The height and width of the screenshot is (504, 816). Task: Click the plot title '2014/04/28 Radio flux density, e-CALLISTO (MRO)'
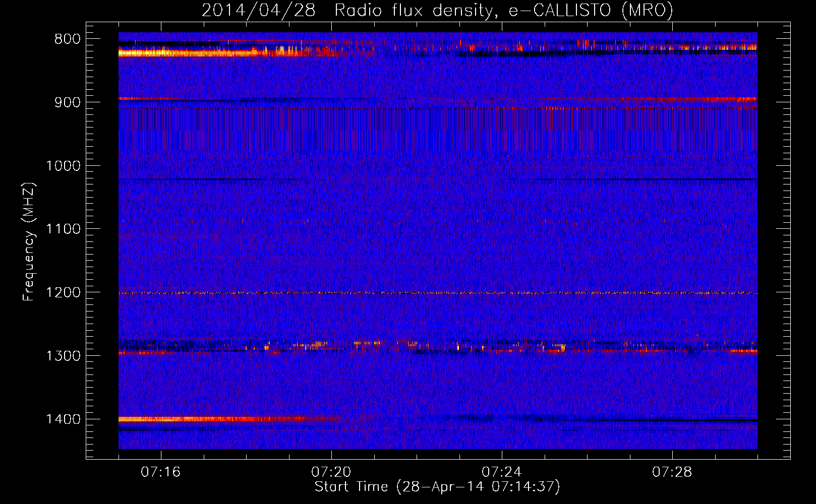(x=437, y=10)
